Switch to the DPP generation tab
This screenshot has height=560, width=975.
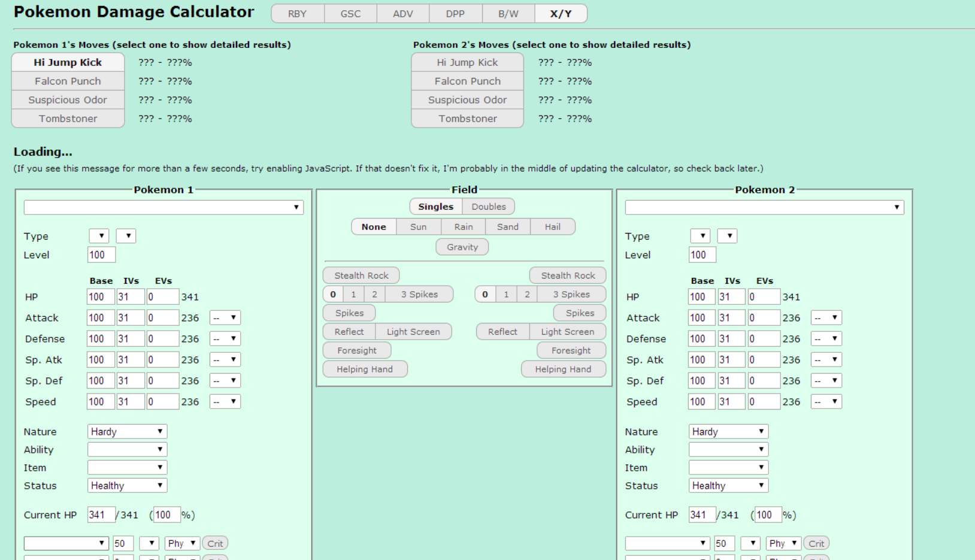pos(455,14)
